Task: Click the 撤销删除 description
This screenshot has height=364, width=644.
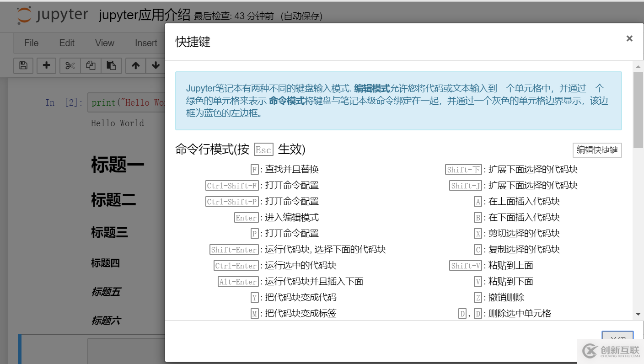Action: tap(506, 298)
